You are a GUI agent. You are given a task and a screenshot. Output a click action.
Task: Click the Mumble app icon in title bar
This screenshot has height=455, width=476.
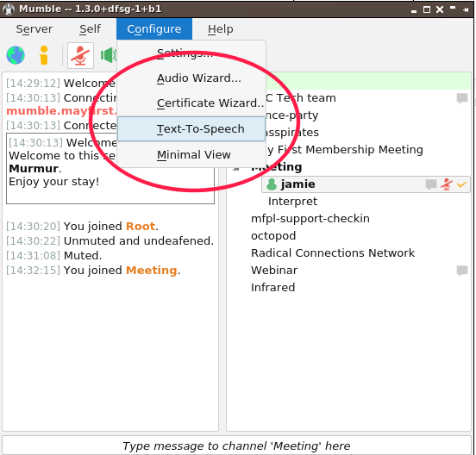9,9
